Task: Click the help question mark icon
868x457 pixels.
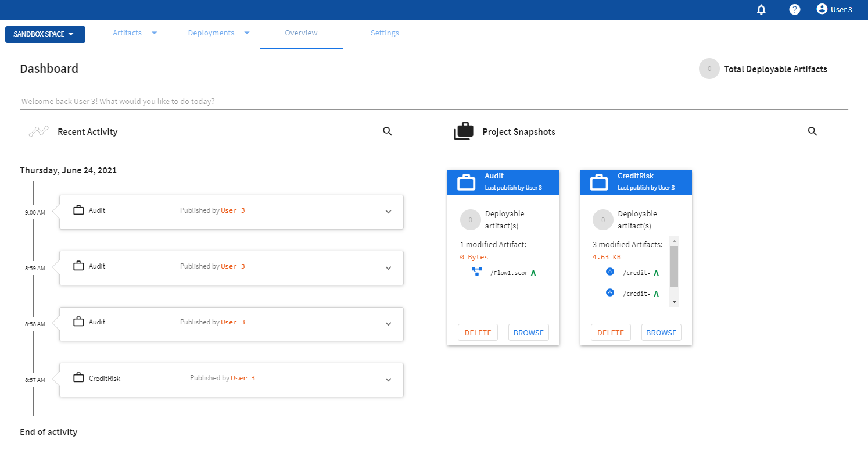Action: coord(794,10)
